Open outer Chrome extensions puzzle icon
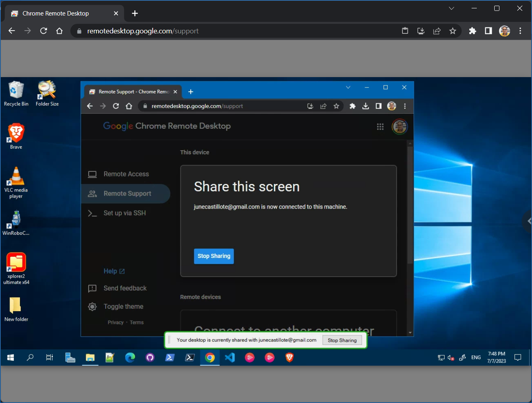 tap(472, 31)
